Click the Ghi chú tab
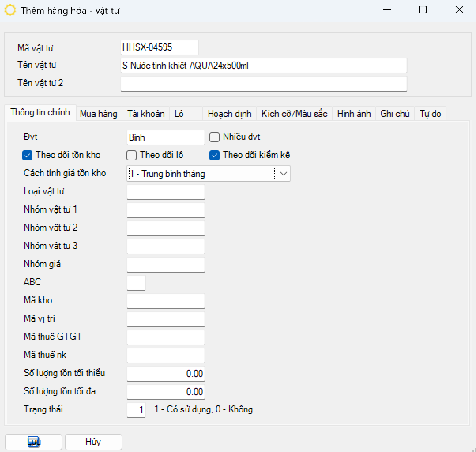The image size is (476, 452). point(395,114)
